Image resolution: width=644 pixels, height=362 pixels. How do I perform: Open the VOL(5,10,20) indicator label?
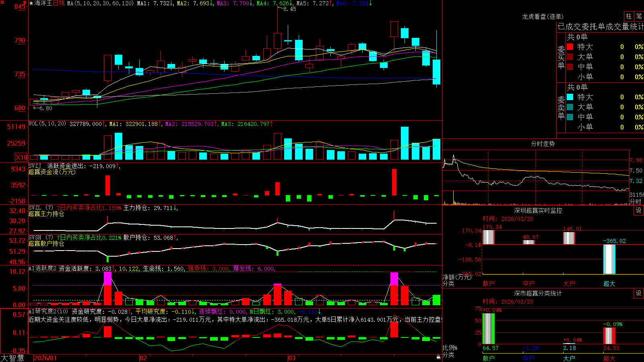(47, 123)
